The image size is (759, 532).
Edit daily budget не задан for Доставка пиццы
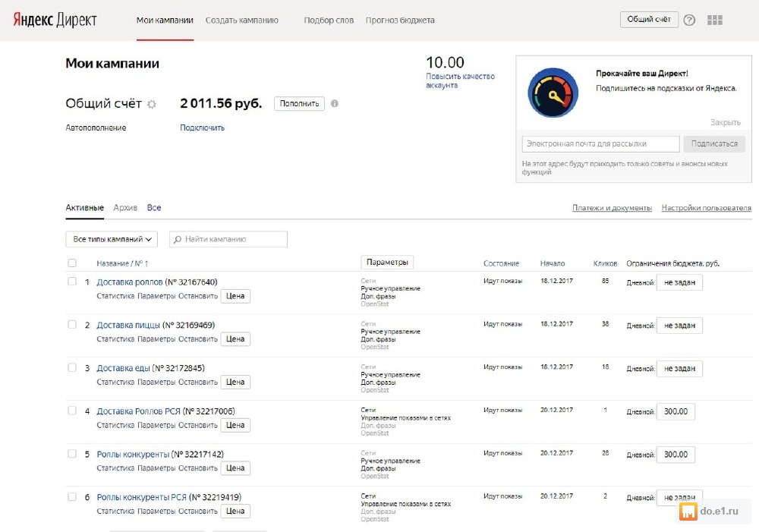[679, 326]
